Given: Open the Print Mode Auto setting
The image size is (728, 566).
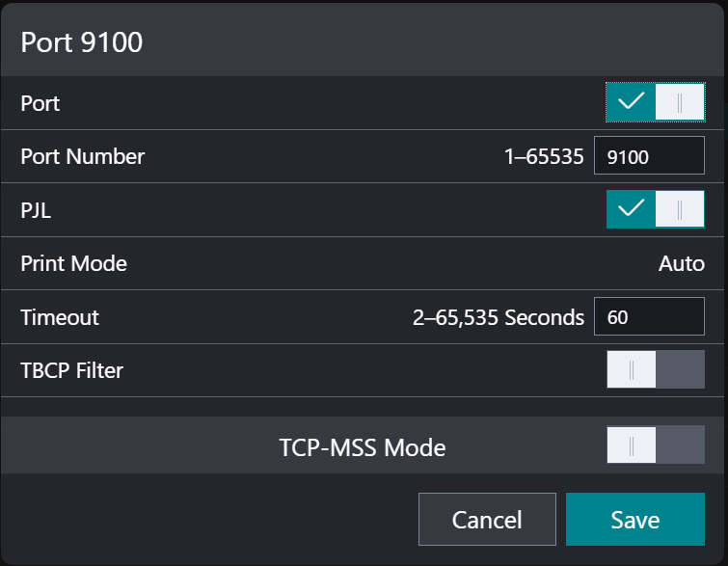Looking at the screenshot, I should pos(681,263).
